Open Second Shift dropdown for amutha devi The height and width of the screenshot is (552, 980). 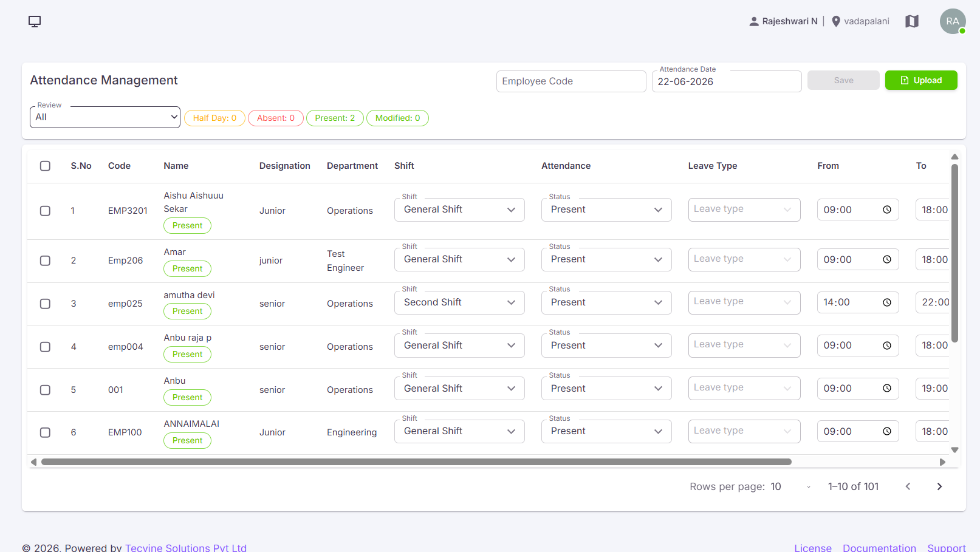pyautogui.click(x=459, y=302)
